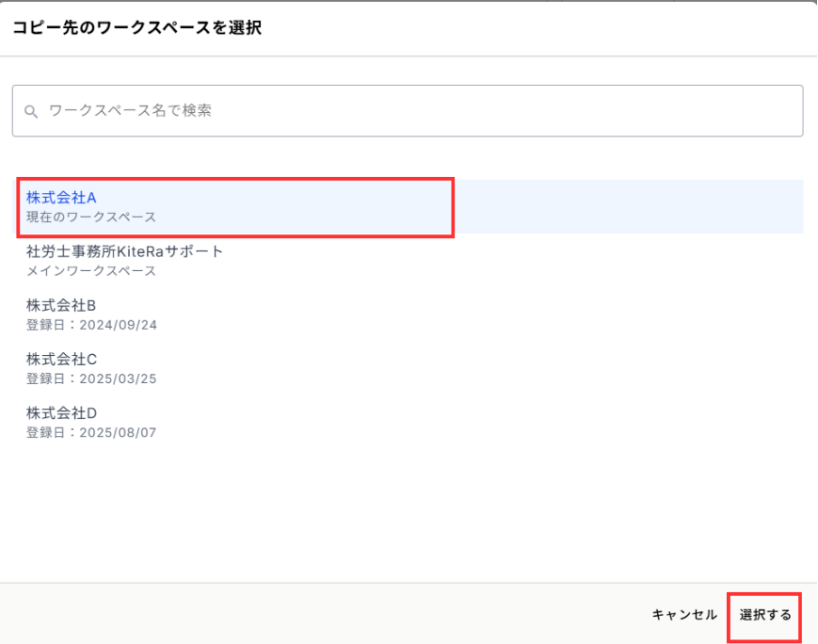818x644 pixels.
Task: Confirm with the 選択する button
Action: (764, 615)
